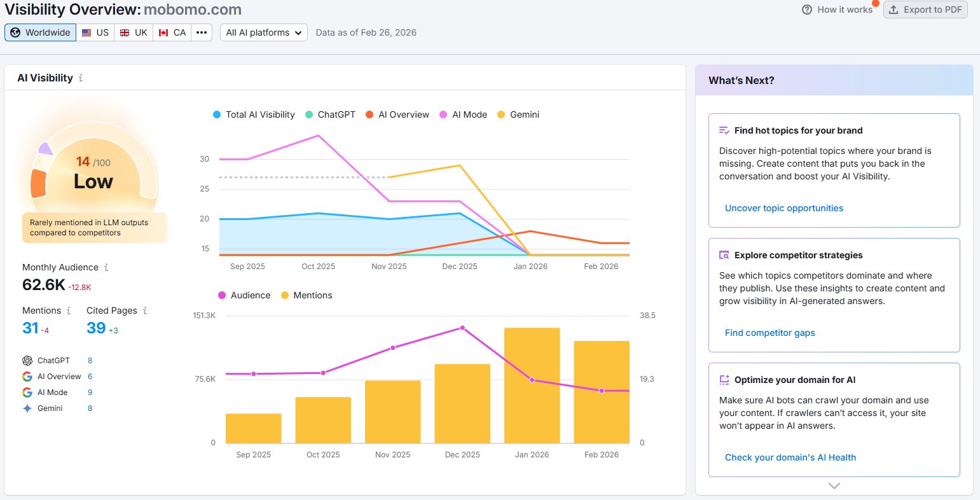The width and height of the screenshot is (980, 500).
Task: Open Uncover topic opportunities link
Action: 784,208
